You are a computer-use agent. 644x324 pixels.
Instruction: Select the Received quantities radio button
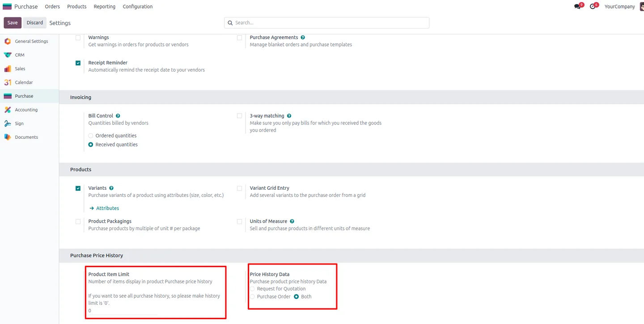(x=91, y=145)
